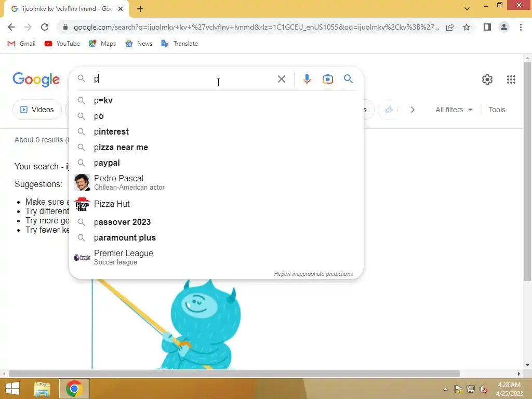The image size is (532, 399).
Task: Click the horizontal scrollbar thumb
Action: click(234, 374)
